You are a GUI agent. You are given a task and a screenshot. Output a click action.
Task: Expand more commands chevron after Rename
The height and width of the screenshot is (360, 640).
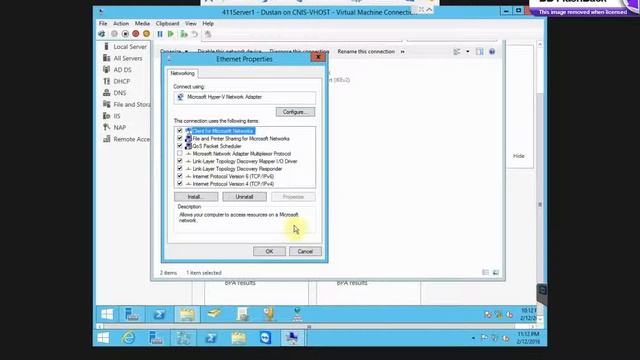[x=402, y=51]
